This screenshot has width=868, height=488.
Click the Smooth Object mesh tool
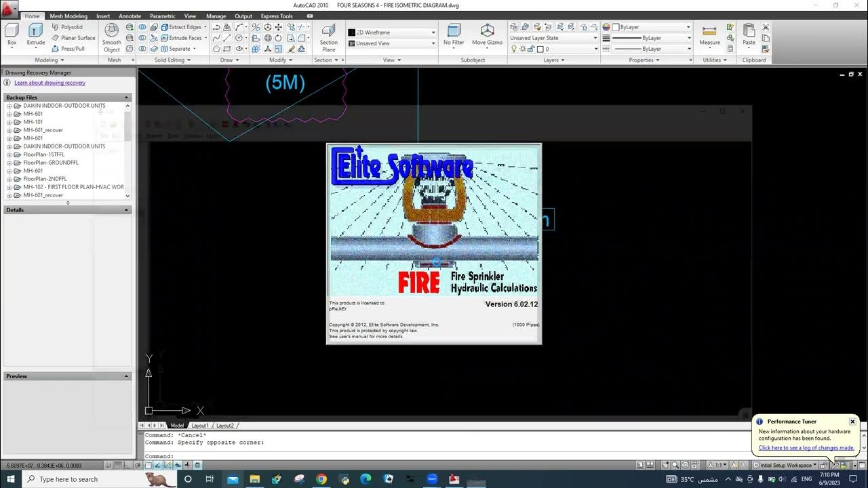pyautogui.click(x=112, y=37)
